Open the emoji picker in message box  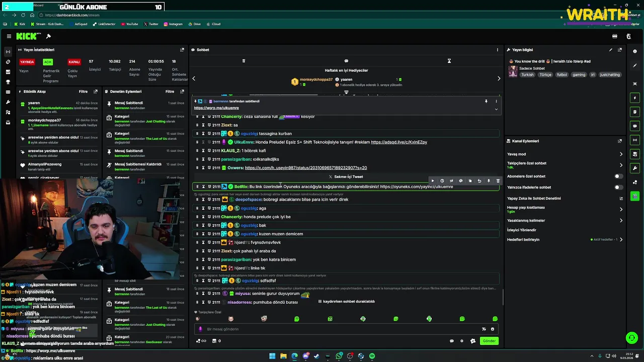click(493, 329)
